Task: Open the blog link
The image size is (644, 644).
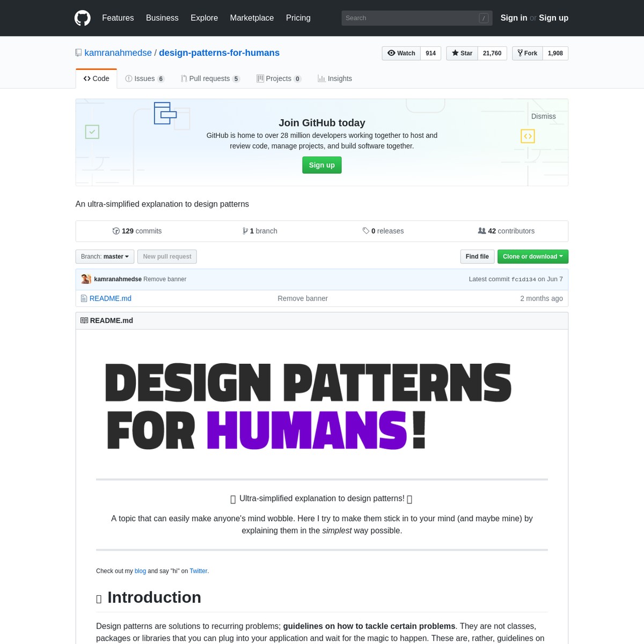Action: coord(140,571)
